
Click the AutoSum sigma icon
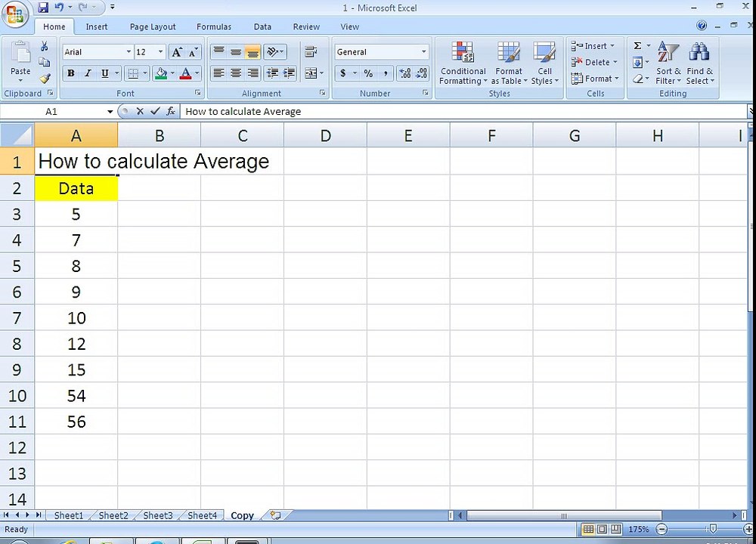tap(637, 46)
